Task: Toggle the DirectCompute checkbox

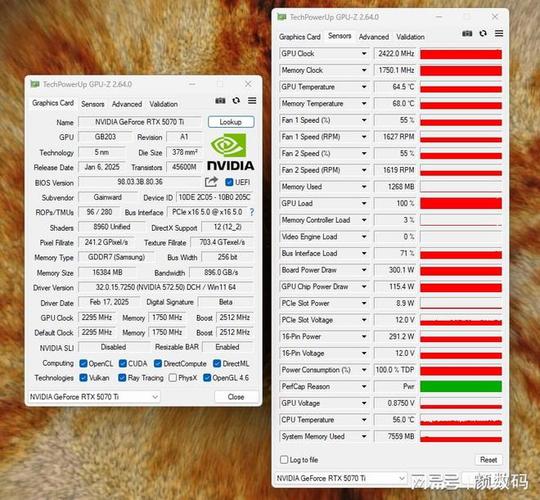Action: (x=158, y=363)
